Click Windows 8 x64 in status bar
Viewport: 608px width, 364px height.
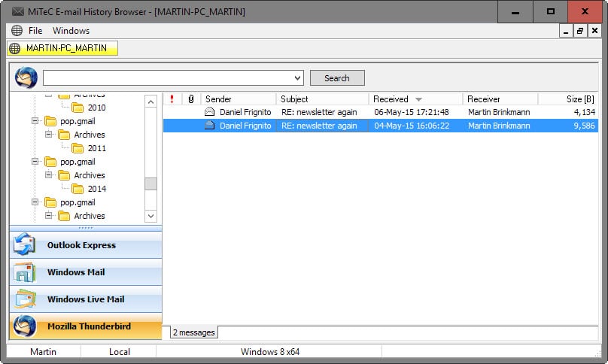[x=270, y=352]
